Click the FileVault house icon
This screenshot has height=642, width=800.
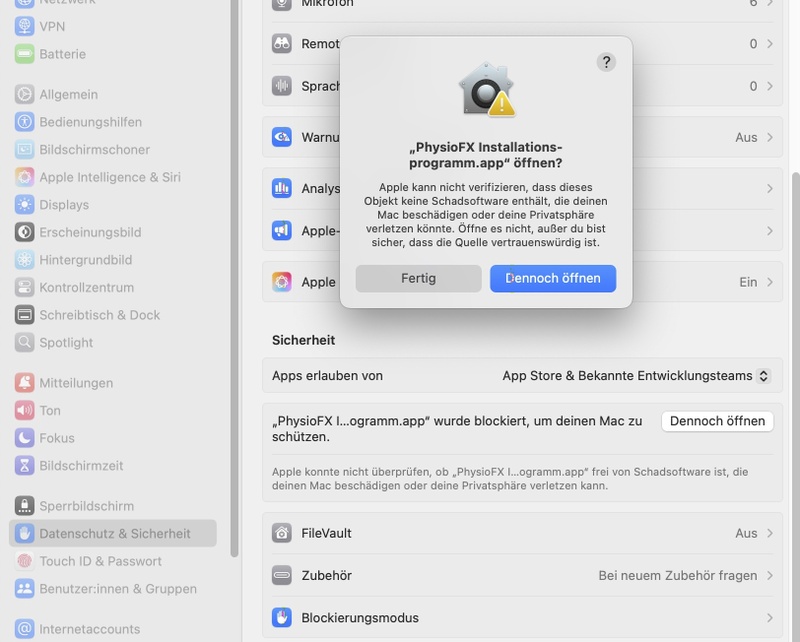point(282,533)
